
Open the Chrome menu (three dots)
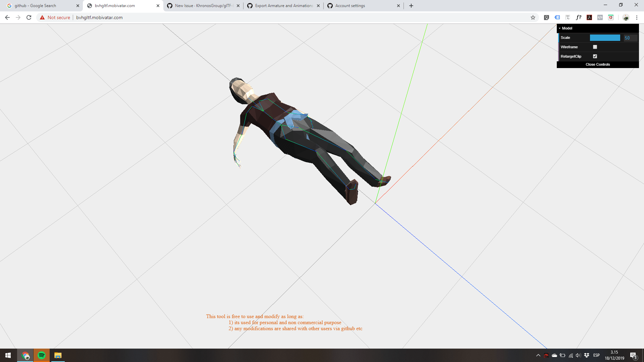(637, 17)
